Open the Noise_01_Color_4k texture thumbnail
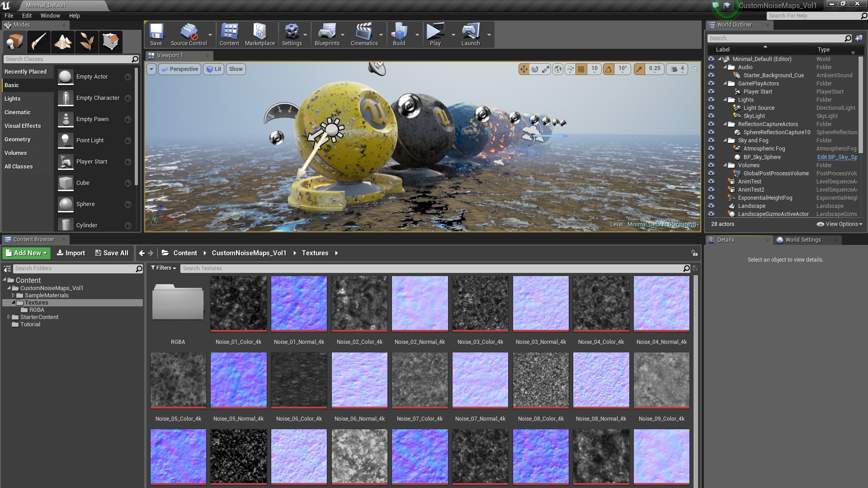Image resolution: width=868 pixels, height=488 pixels. coord(238,303)
